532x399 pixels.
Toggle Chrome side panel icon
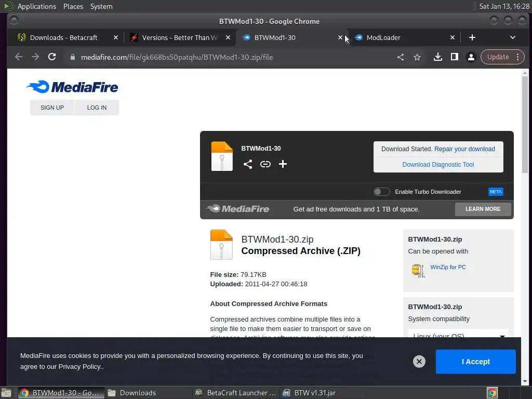[x=455, y=57]
